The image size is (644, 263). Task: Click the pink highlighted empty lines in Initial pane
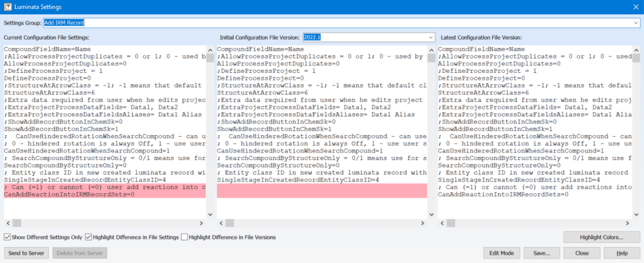tap(321, 191)
